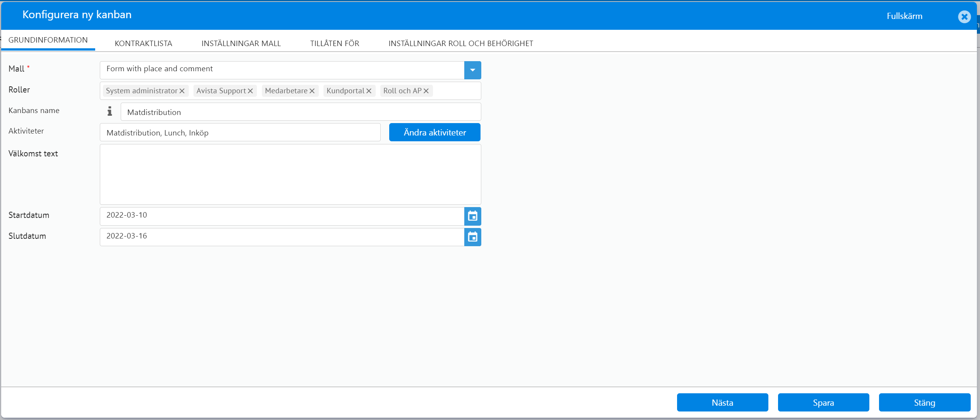The height and width of the screenshot is (420, 980).
Task: Switch to the Kontraktlista tab
Action: (x=144, y=43)
